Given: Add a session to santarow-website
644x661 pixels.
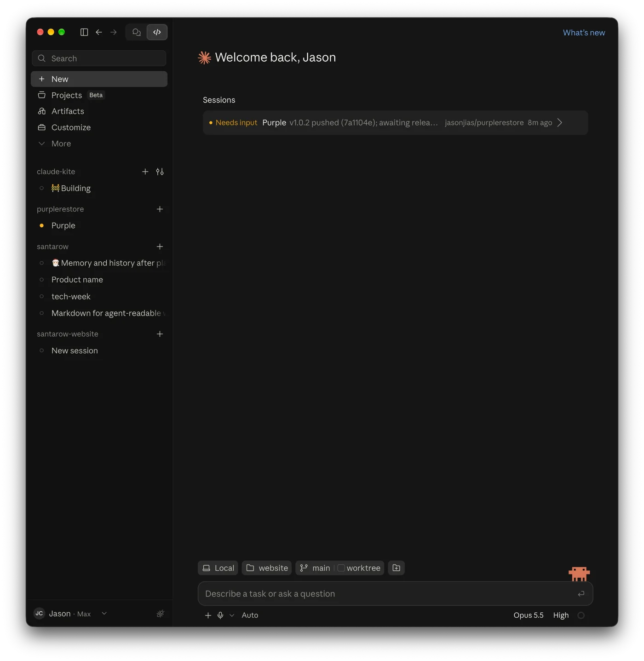Looking at the screenshot, I should click(x=160, y=334).
